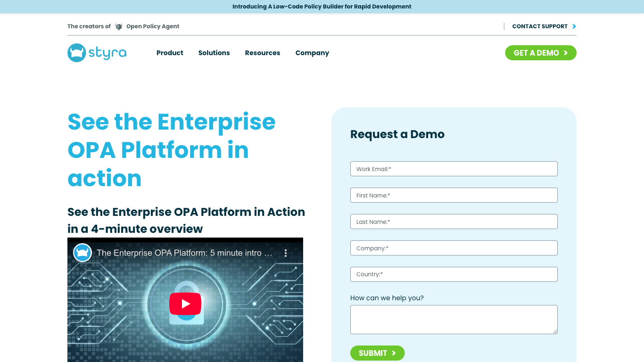This screenshot has height=362, width=644.
Task: Click the Styra channel avatar in video
Action: point(83,253)
